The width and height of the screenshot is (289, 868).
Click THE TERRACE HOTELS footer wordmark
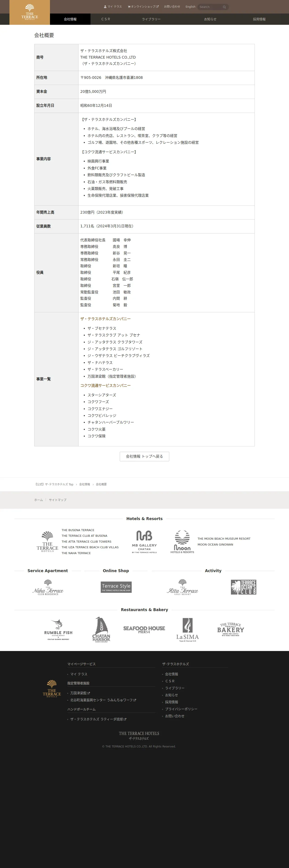[139, 736]
